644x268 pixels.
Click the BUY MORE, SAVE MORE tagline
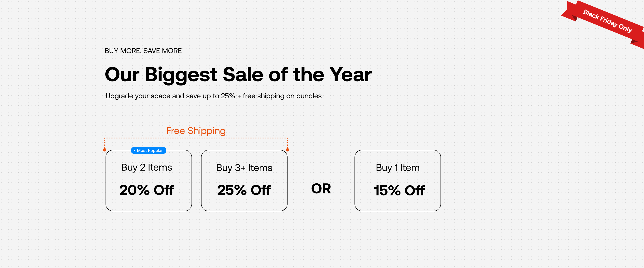point(143,51)
